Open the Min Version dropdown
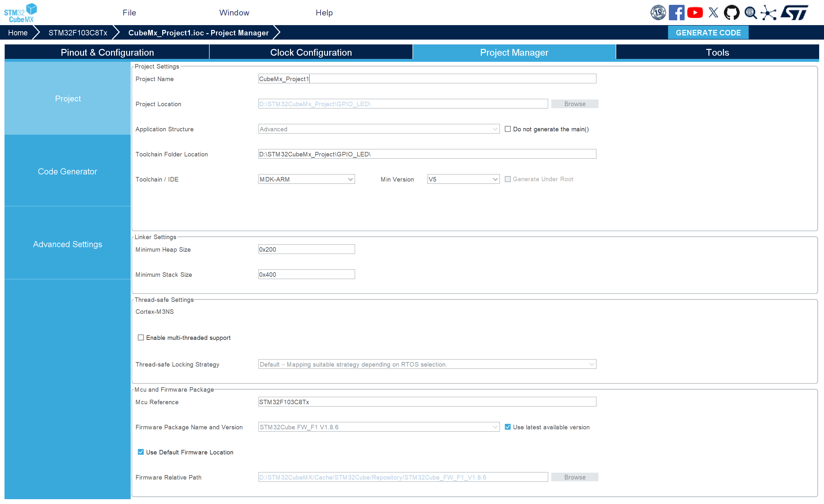The width and height of the screenshot is (824, 504). tap(463, 179)
